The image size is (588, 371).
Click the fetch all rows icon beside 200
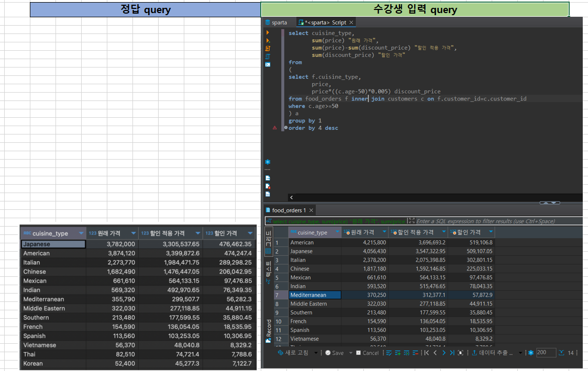(561, 353)
